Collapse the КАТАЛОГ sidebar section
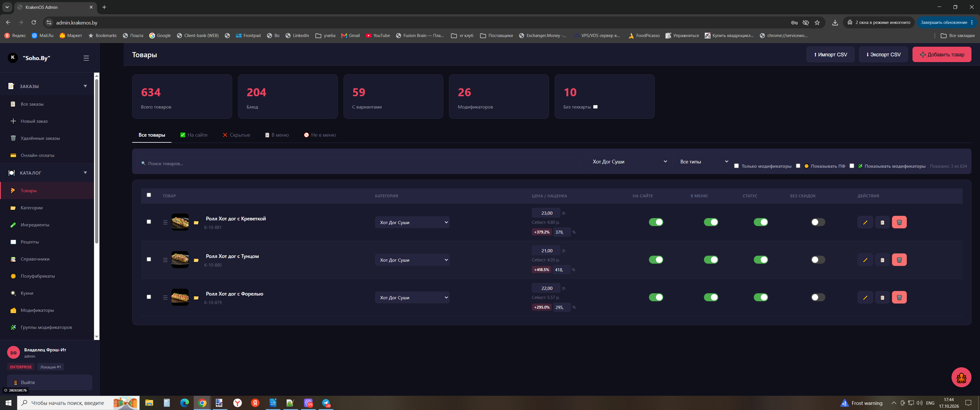Viewport: 980px width, 410px height. (x=47, y=173)
